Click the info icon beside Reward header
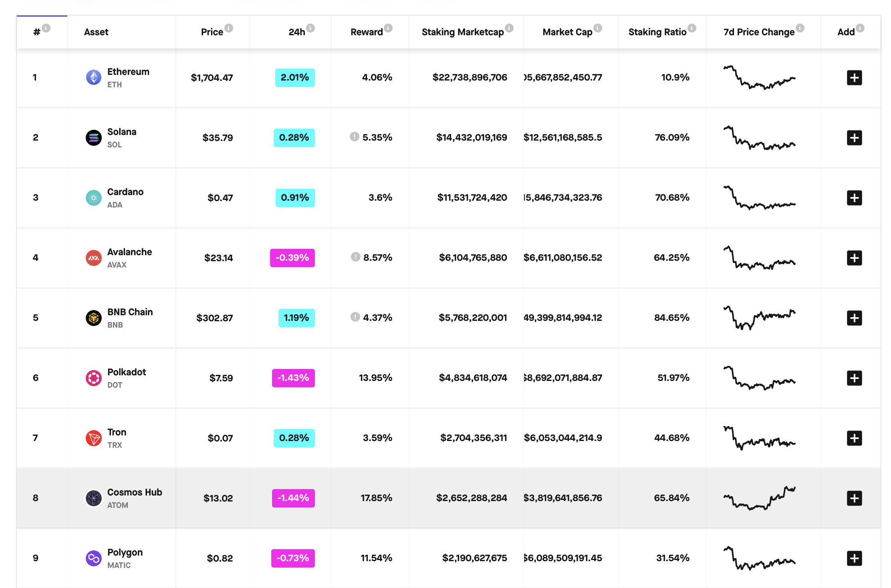The height and width of the screenshot is (588, 891). [x=388, y=28]
